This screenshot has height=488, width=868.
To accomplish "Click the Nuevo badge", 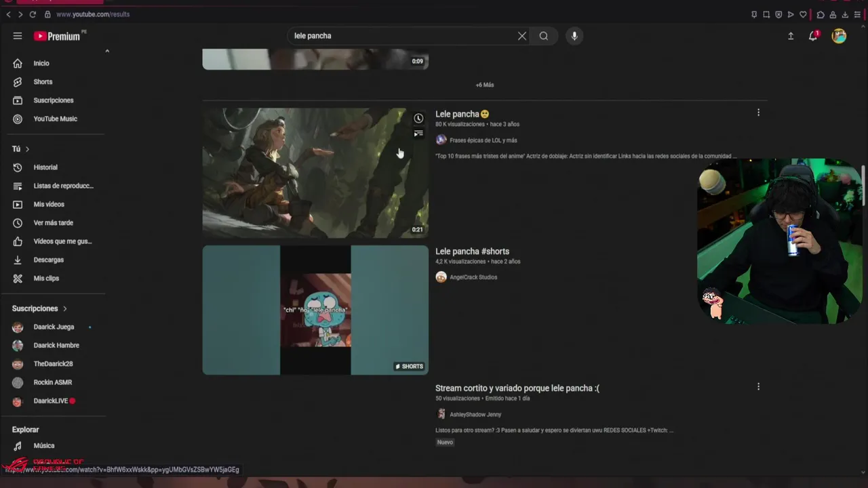I will pyautogui.click(x=445, y=442).
